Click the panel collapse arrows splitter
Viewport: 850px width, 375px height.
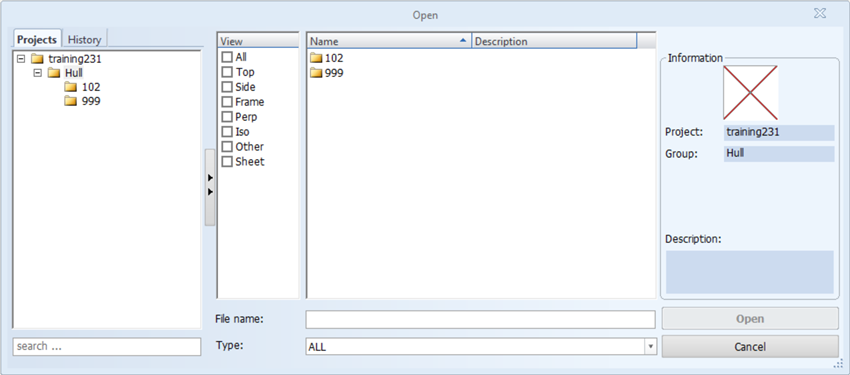(x=210, y=187)
